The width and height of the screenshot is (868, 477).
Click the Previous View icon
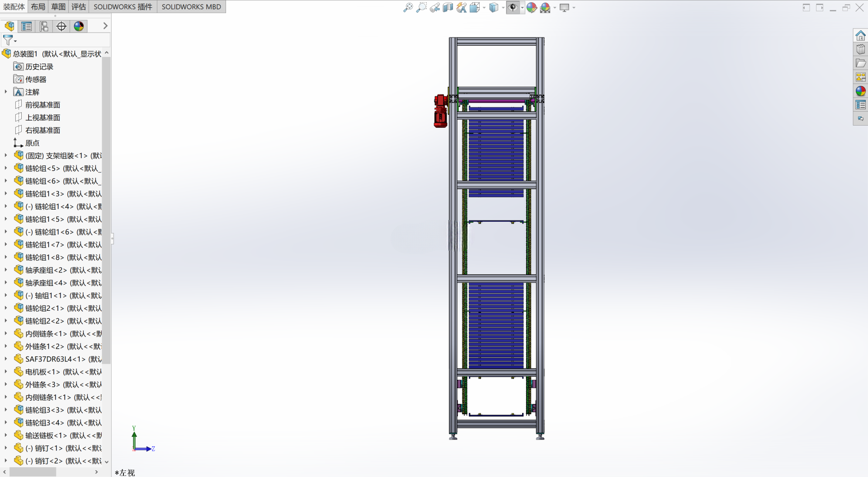click(x=434, y=7)
